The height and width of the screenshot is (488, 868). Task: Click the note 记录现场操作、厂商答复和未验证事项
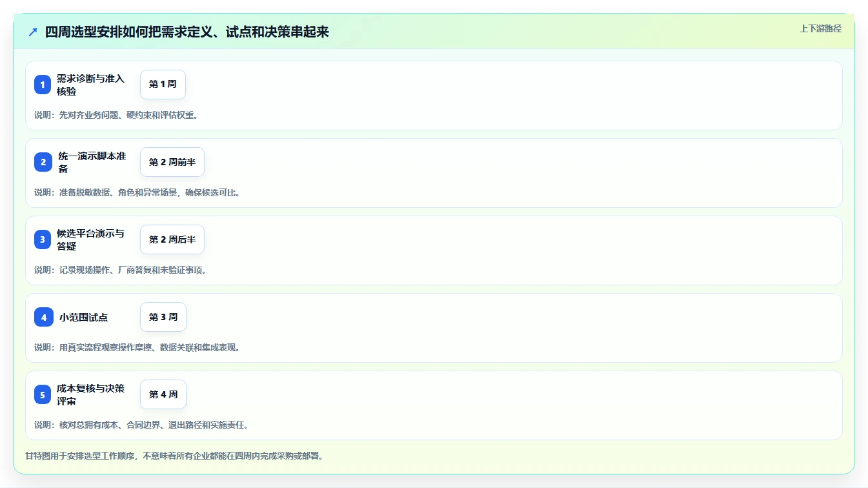(121, 270)
